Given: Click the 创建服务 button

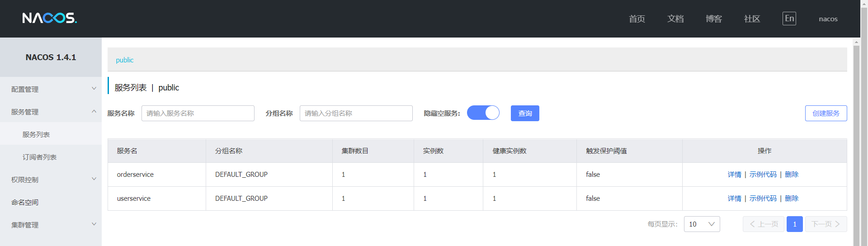Looking at the screenshot, I should point(826,113).
